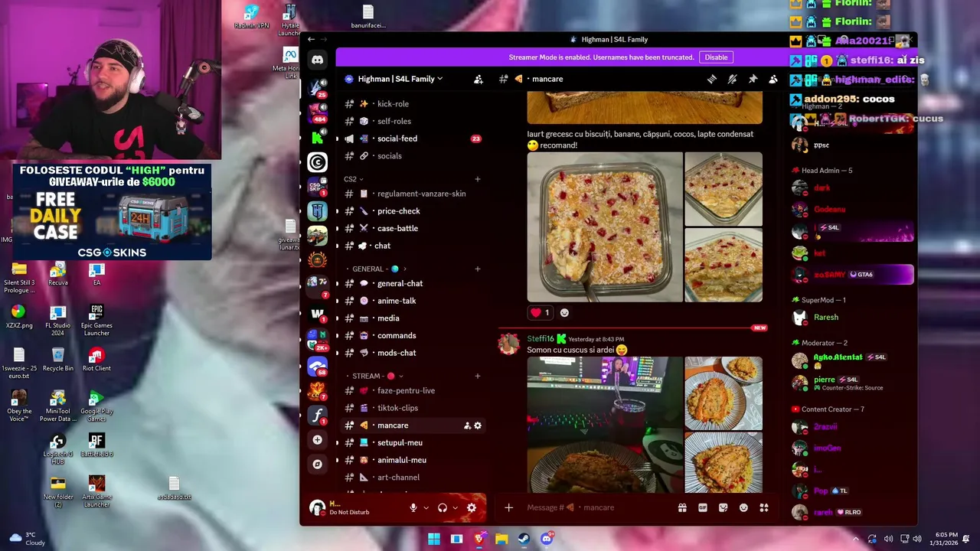Image resolution: width=980 pixels, height=551 pixels.
Task: Click attachment plus button in message bar
Action: point(508,507)
